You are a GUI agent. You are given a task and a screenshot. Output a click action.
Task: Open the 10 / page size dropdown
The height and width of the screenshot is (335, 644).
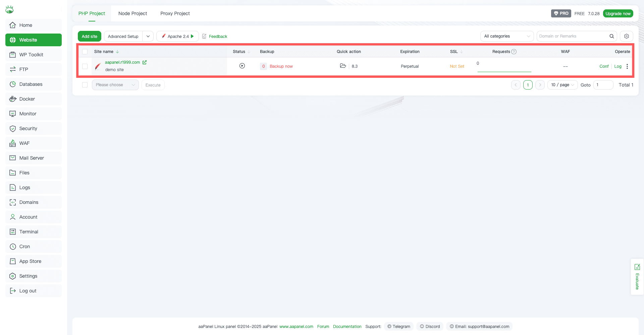(562, 85)
